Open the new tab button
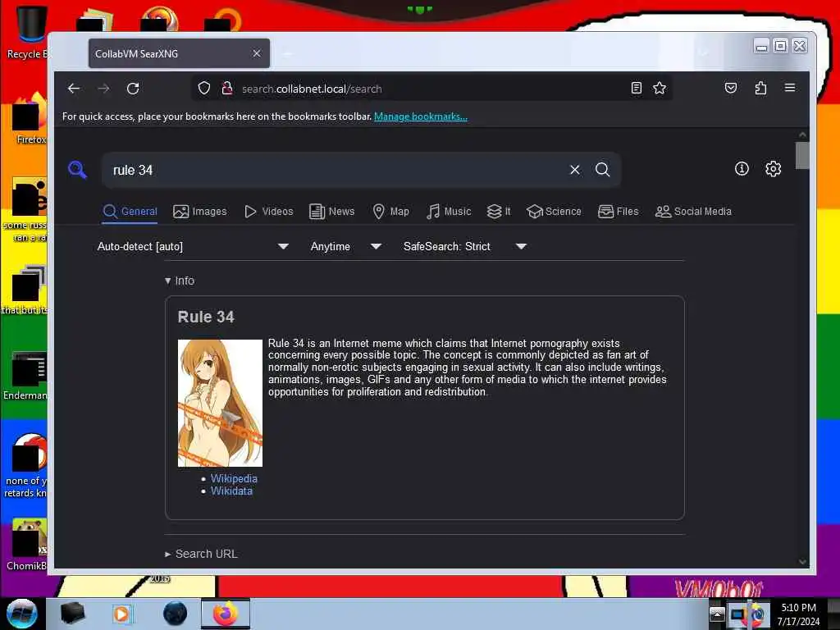 (x=287, y=53)
